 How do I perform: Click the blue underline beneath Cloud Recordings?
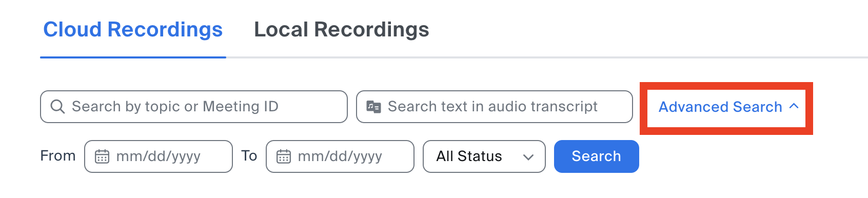133,57
